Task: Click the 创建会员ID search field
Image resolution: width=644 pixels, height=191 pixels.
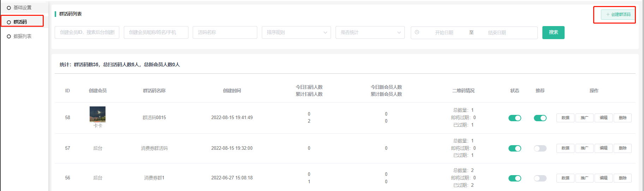Action: click(x=87, y=32)
